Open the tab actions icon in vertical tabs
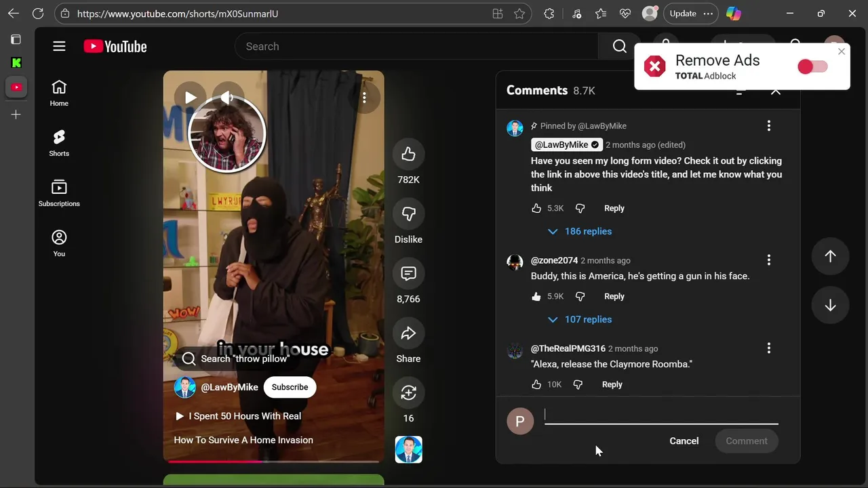Viewport: 868px width, 488px height. point(16,39)
